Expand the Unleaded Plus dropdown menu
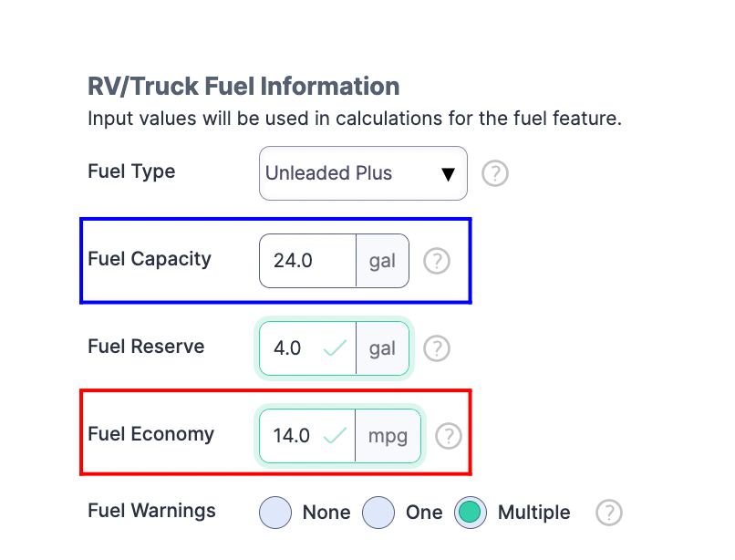The image size is (735, 560). pyautogui.click(x=363, y=173)
